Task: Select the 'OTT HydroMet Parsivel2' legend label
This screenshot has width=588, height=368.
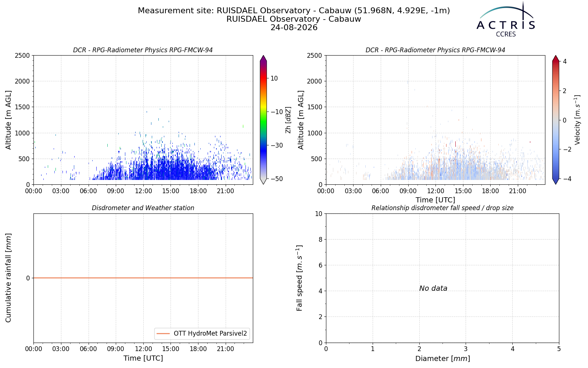Action: coord(210,334)
